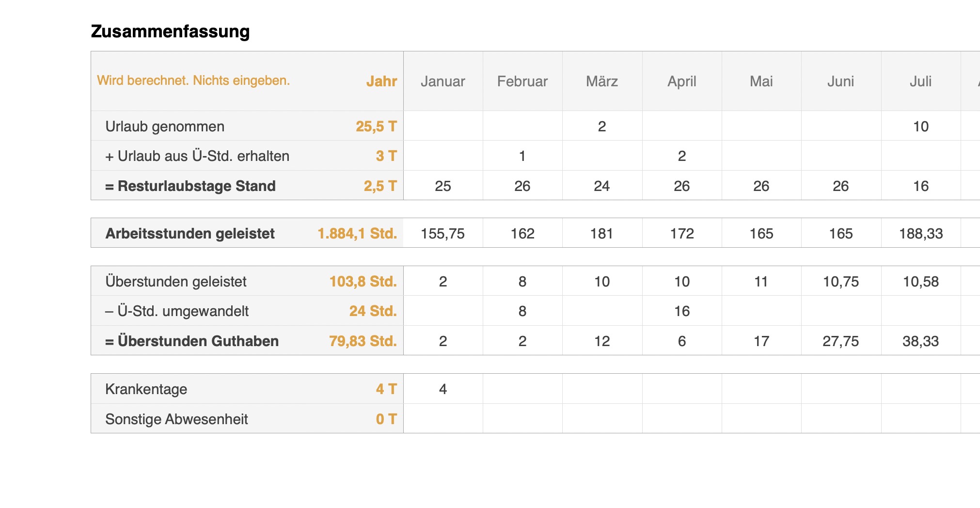Click April's 16 converted overtime hours cell
The height and width of the screenshot is (508, 980).
[x=681, y=311]
